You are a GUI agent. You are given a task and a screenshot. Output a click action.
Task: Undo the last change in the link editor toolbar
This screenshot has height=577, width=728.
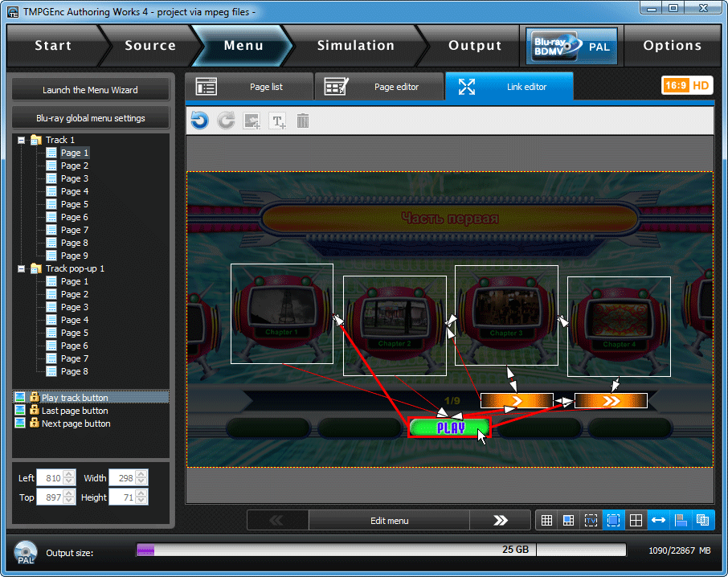coord(199,121)
